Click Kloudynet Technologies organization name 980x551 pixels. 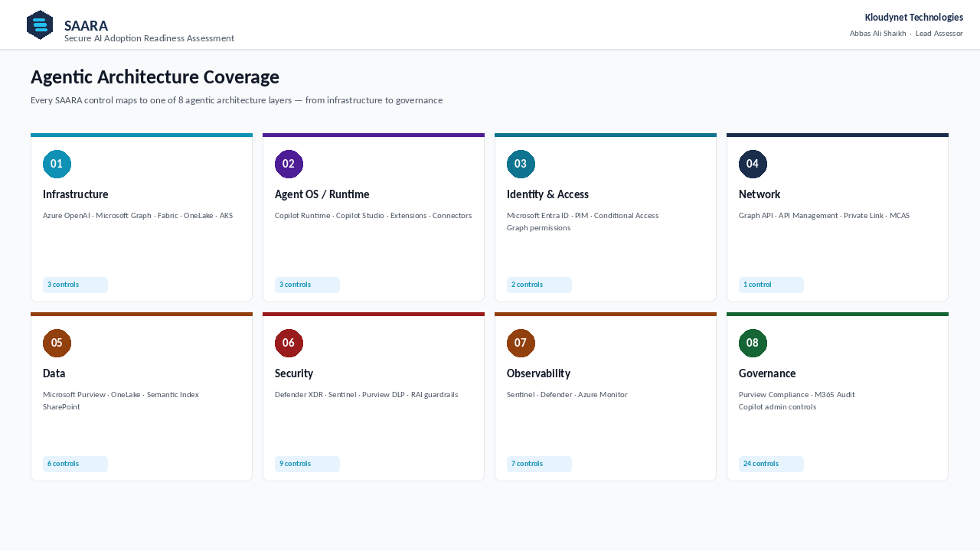click(x=914, y=18)
